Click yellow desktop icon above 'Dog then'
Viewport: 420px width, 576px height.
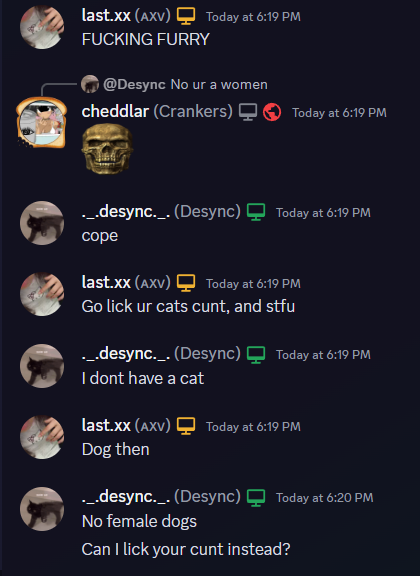186,426
